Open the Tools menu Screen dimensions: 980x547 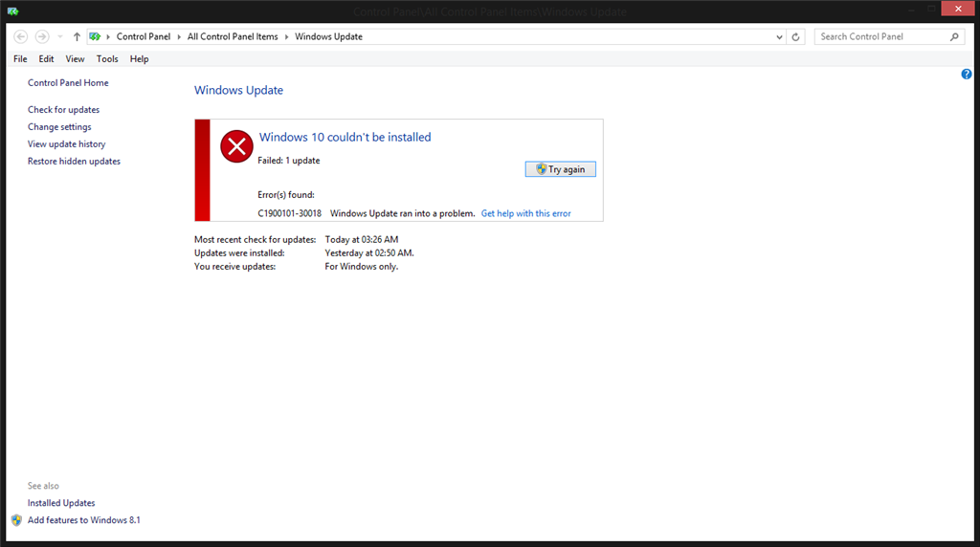coord(107,58)
